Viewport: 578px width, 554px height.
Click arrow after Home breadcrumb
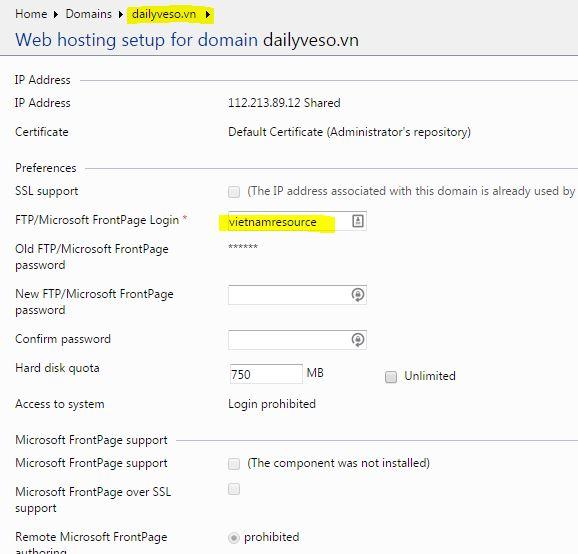point(56,14)
